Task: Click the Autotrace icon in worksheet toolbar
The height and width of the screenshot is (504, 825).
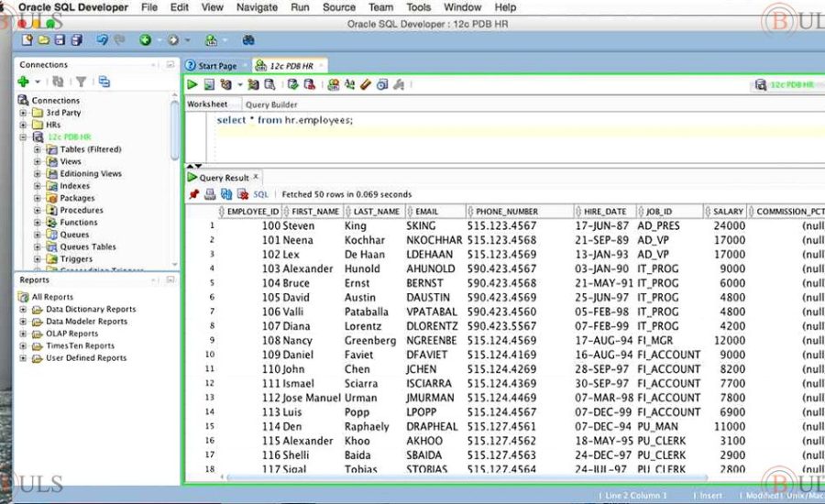Action: pyautogui.click(x=253, y=84)
